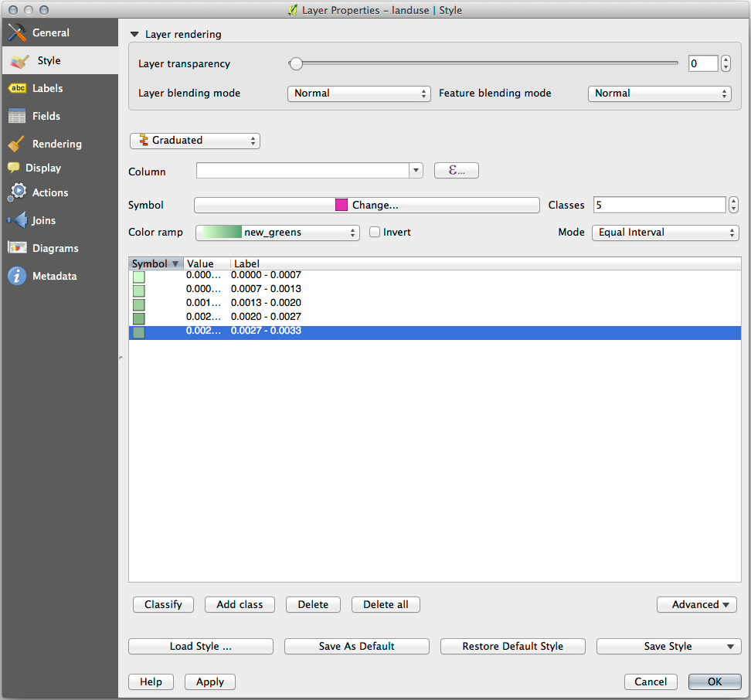Click the Display speech bubble icon
The image size is (751, 700).
[x=13, y=168]
